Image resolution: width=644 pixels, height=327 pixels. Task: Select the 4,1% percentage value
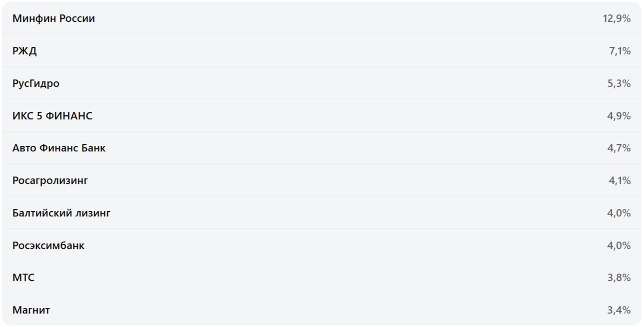pos(620,181)
